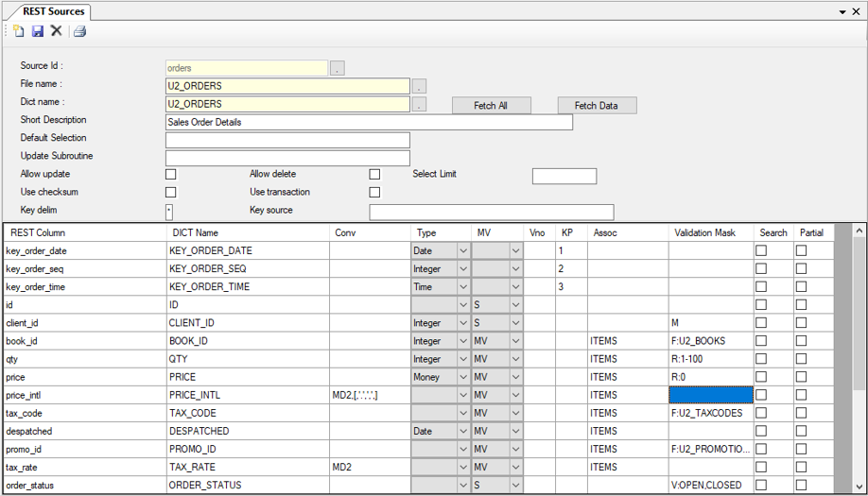Click the Select Limit input field
This screenshot has height=496, width=868.
click(564, 177)
